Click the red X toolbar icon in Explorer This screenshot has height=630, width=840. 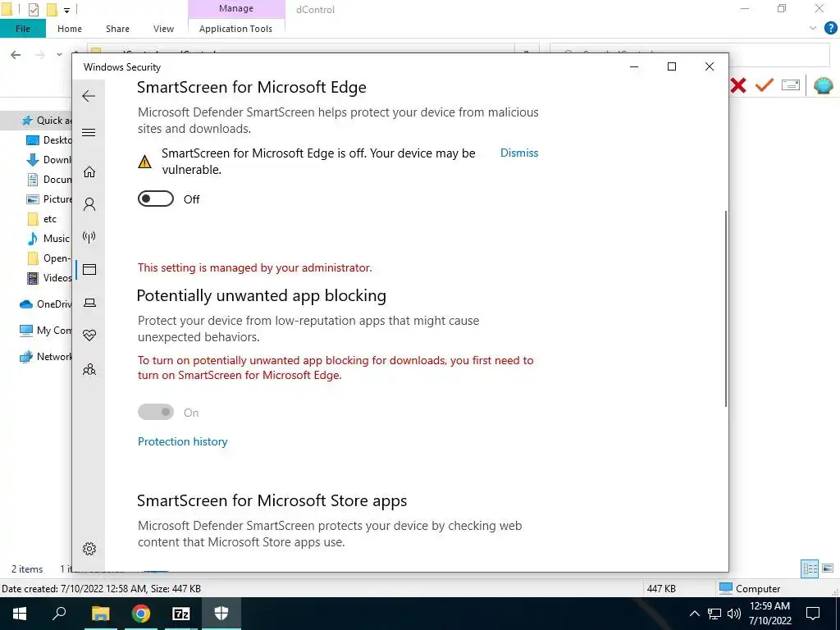click(738, 85)
